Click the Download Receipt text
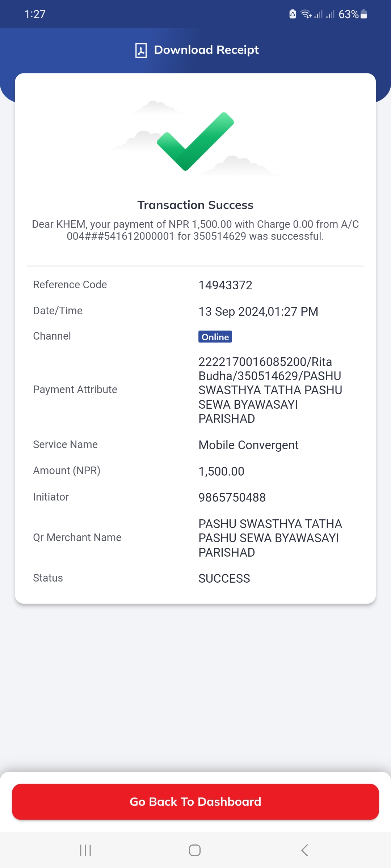 coord(206,50)
